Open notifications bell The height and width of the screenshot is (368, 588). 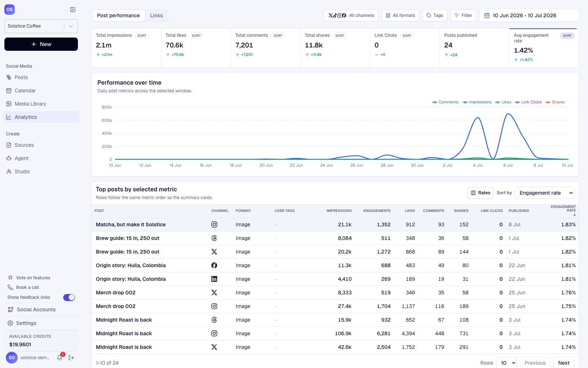[x=60, y=357]
